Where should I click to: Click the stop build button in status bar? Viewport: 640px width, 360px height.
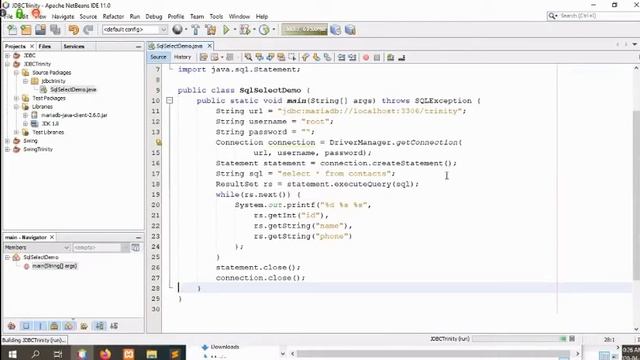572,339
